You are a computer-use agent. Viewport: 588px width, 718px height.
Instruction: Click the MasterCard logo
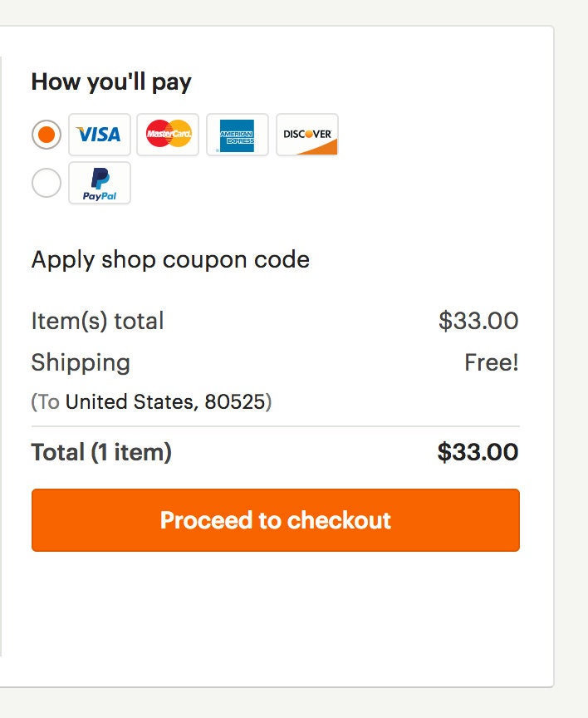click(x=168, y=135)
